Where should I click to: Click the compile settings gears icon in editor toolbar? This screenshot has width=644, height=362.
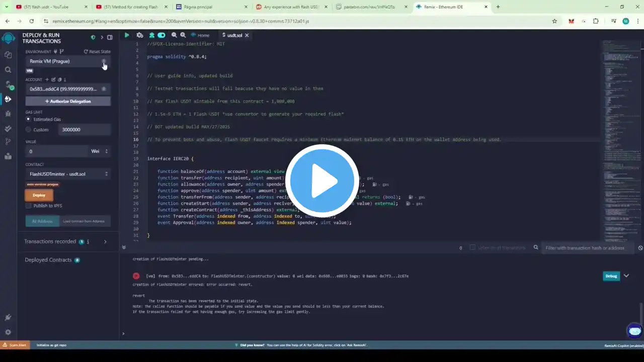[x=140, y=35]
